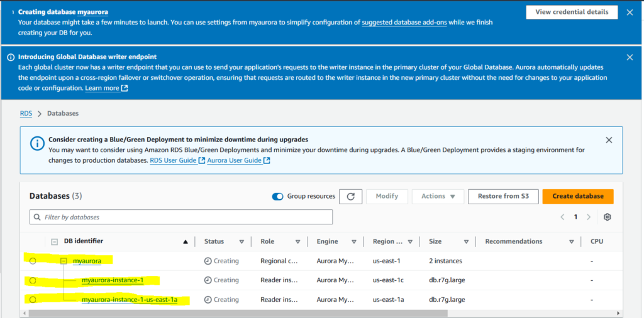Go to next page arrow in pagination

[x=589, y=217]
